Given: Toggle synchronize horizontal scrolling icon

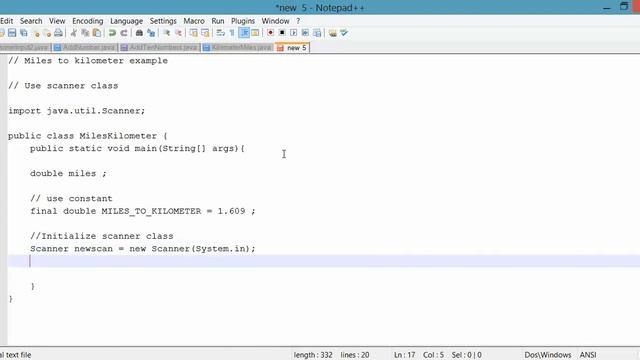Looking at the screenshot, I should click(205, 33).
